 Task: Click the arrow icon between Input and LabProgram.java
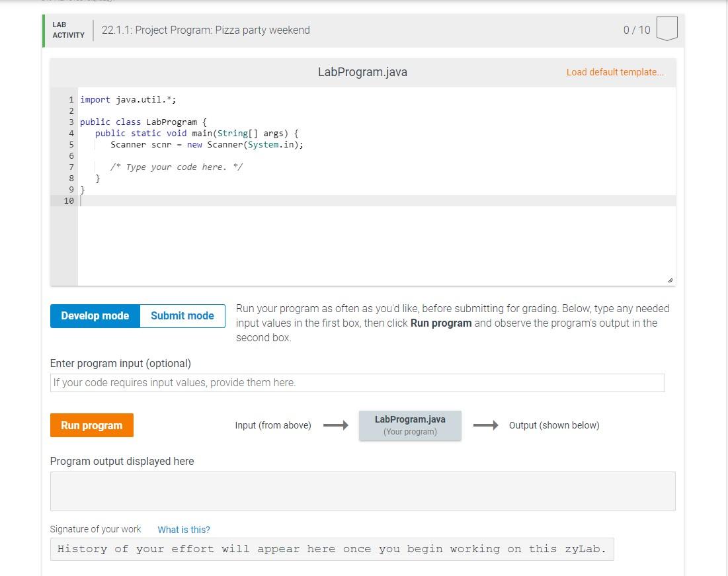(335, 425)
